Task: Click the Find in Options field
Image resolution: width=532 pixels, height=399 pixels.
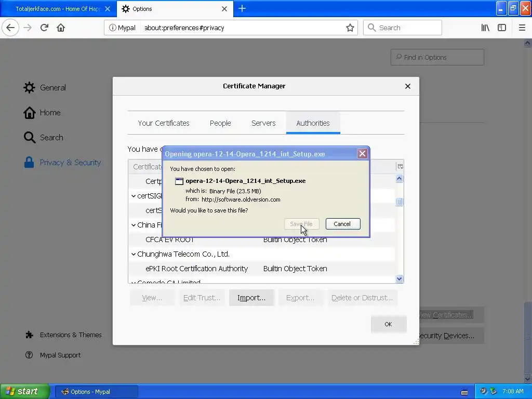Action: [437, 57]
